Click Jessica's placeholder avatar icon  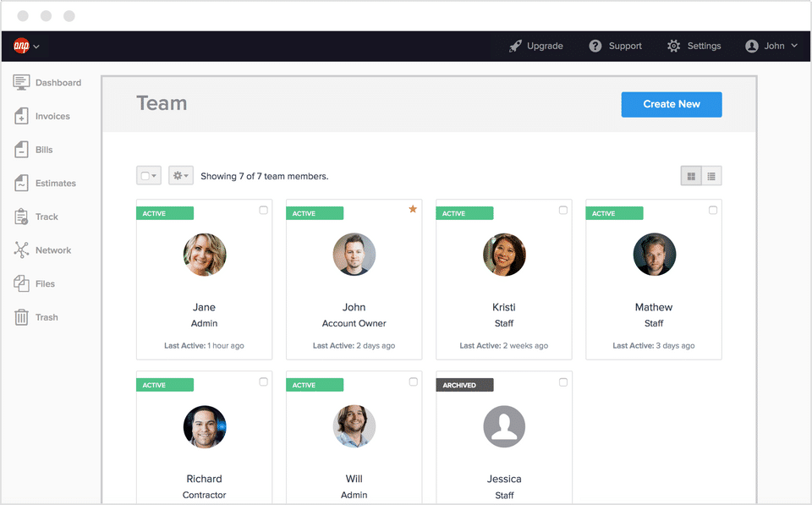pyautogui.click(x=504, y=426)
